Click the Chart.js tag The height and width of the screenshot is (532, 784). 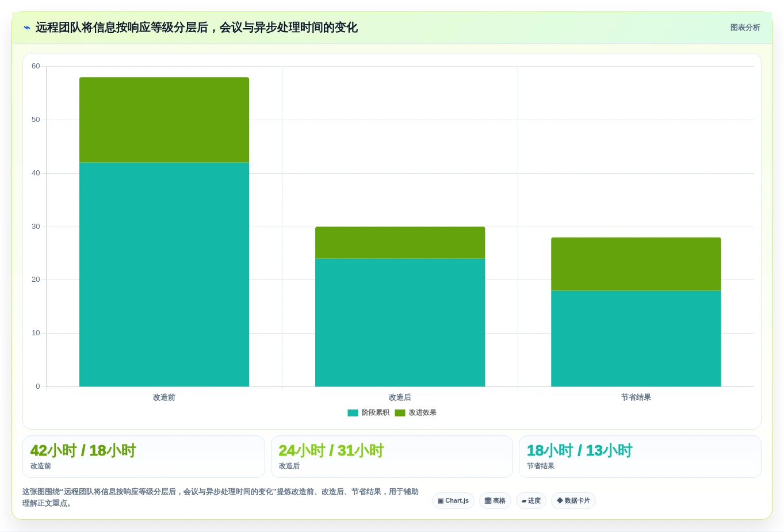coord(453,501)
